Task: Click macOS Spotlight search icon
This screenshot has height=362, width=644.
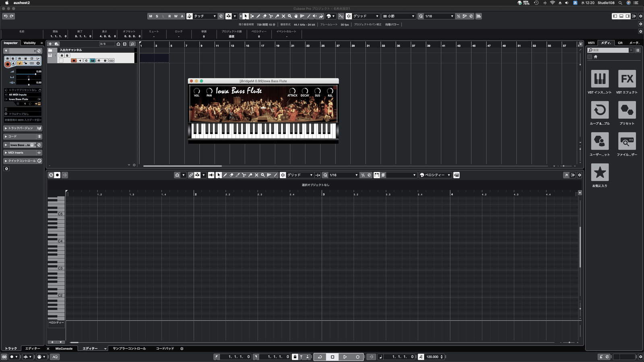Action: [620, 3]
